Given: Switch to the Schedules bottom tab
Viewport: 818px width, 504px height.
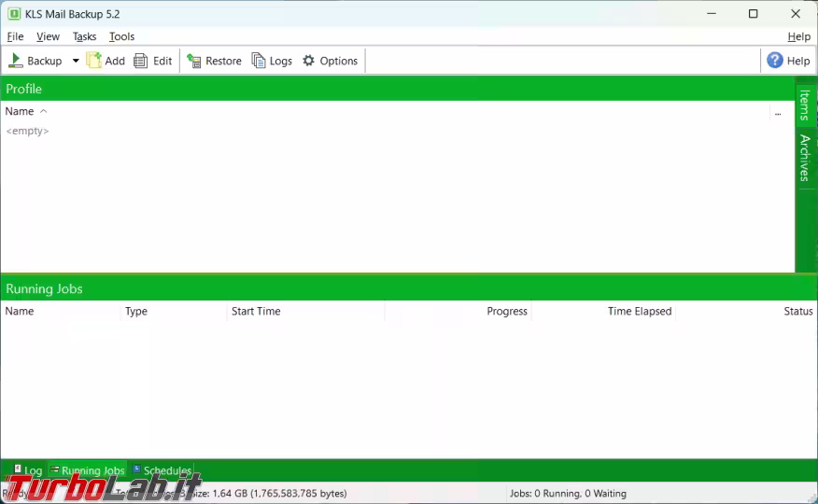Looking at the screenshot, I should 162,470.
